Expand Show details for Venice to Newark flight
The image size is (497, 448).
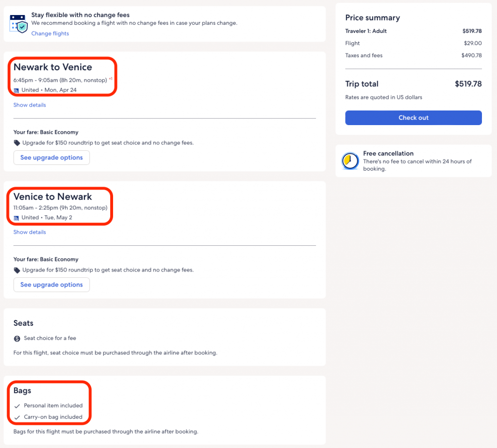tap(30, 232)
